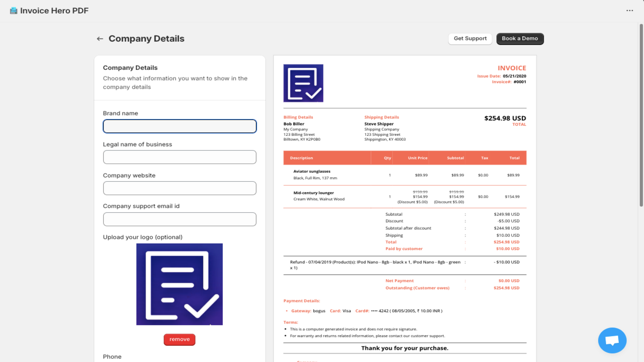Click the Shipping Details heading
Viewport: 644px width, 362px height.
pos(382,117)
